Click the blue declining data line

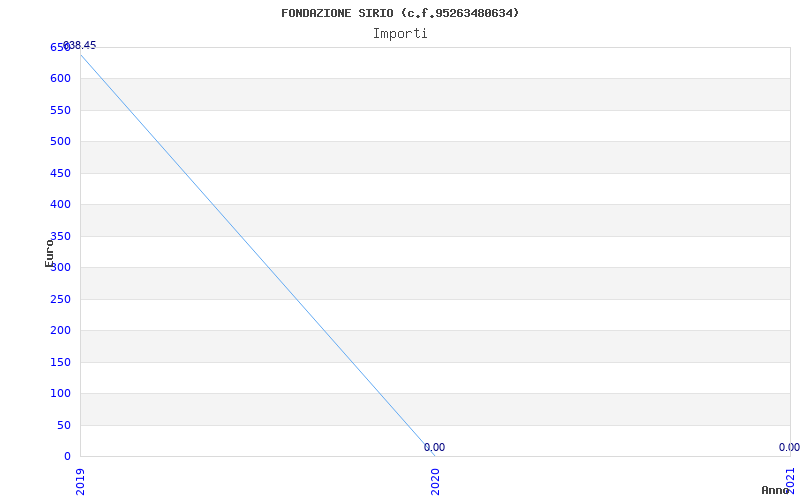(258, 255)
